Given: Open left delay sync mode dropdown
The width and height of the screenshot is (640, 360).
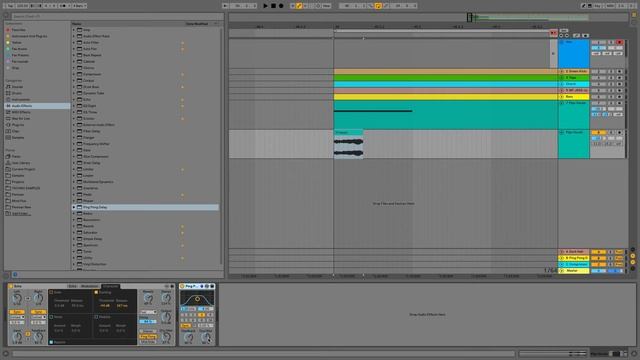Looking at the screenshot, I should click(x=17, y=317).
